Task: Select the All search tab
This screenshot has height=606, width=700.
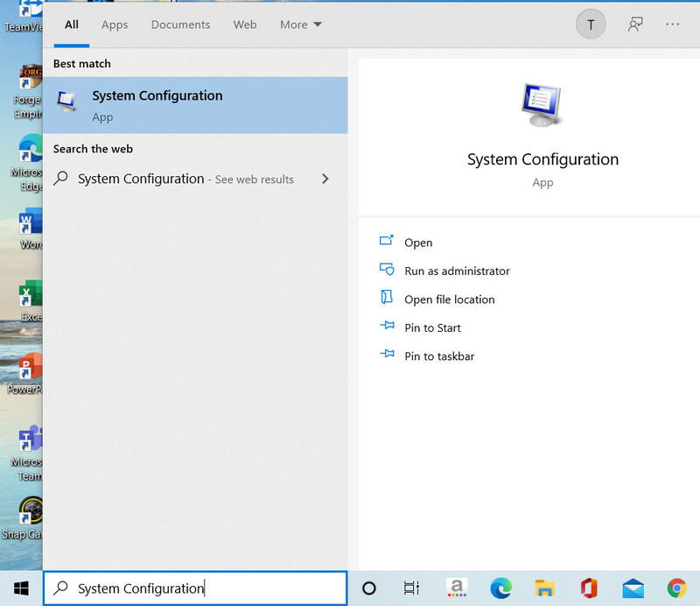Action: [x=72, y=25]
